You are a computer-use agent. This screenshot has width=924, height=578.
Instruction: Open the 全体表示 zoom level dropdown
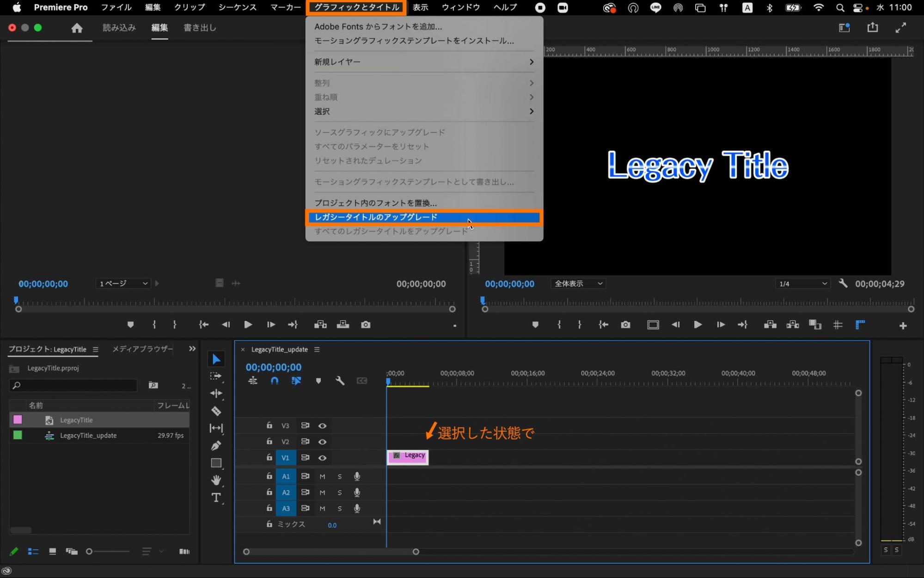[x=578, y=283]
